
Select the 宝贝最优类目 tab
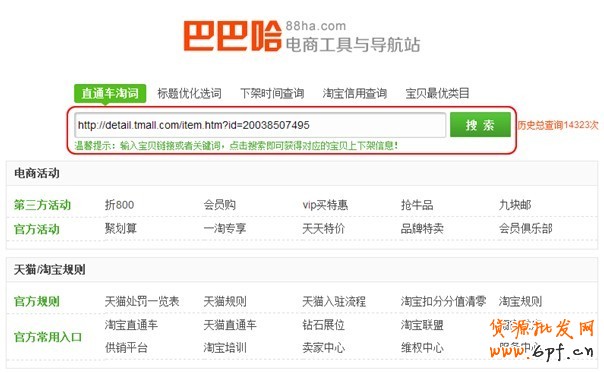[437, 93]
